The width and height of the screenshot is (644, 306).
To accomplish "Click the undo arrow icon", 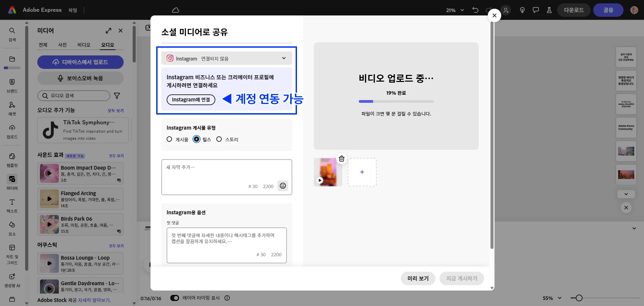I will coord(475,10).
